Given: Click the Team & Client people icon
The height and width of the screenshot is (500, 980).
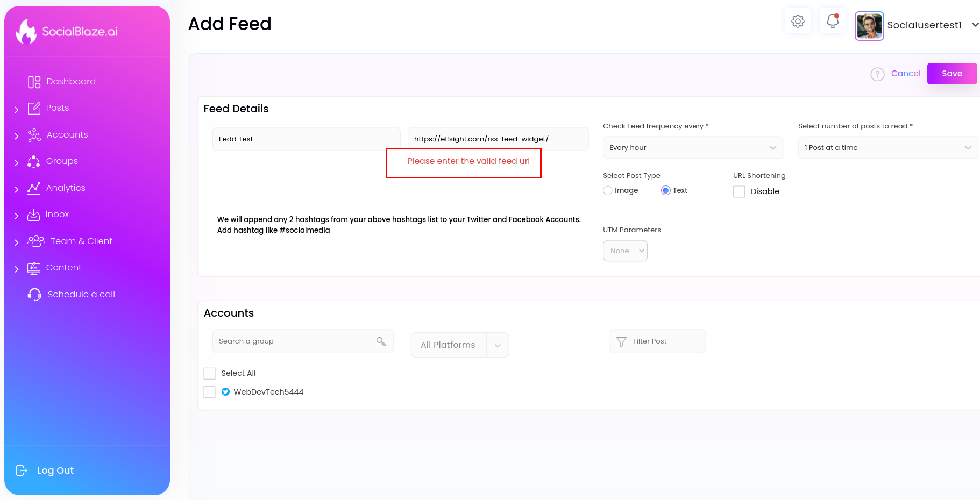Looking at the screenshot, I should tap(36, 241).
